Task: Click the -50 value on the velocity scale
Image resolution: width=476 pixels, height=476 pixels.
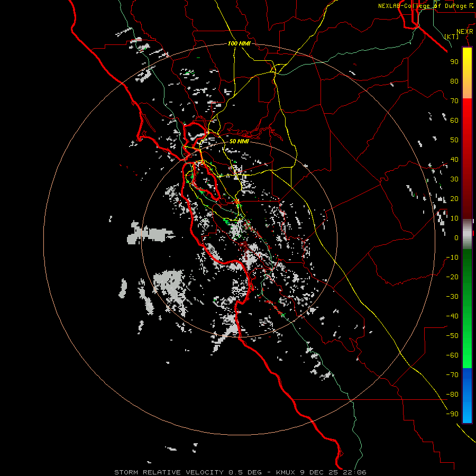Action: pyautogui.click(x=452, y=336)
